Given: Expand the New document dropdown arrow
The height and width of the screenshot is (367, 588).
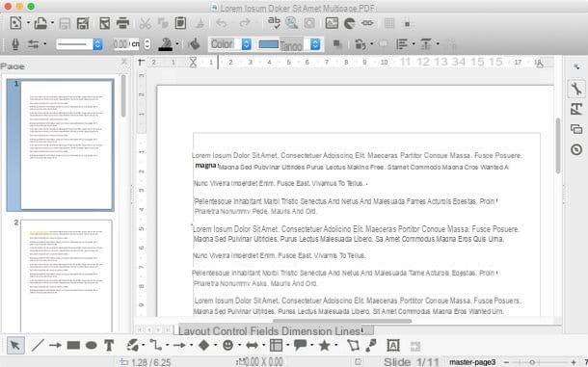Looking at the screenshot, I should point(28,23).
